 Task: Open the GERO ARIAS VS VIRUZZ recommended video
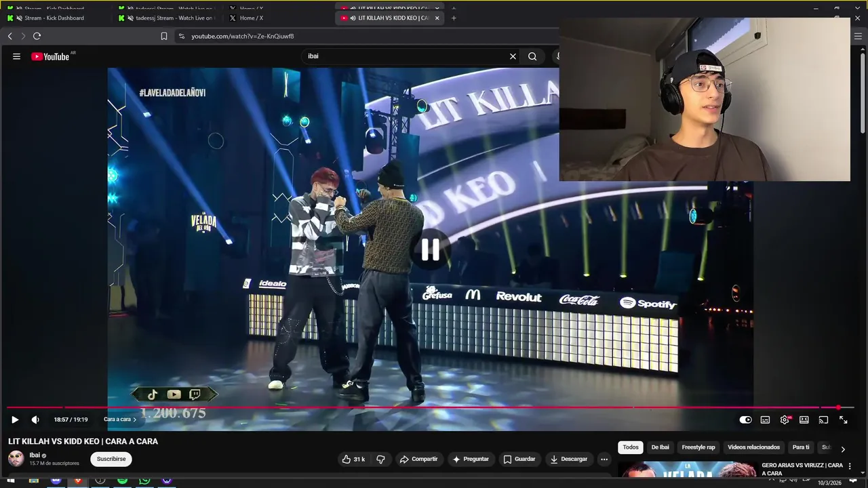point(802,469)
